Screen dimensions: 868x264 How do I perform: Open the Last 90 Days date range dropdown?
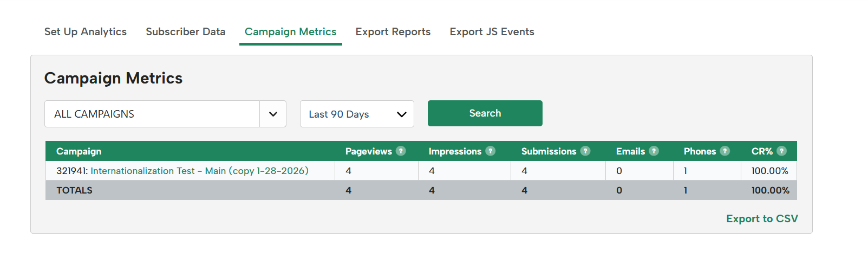pos(357,114)
